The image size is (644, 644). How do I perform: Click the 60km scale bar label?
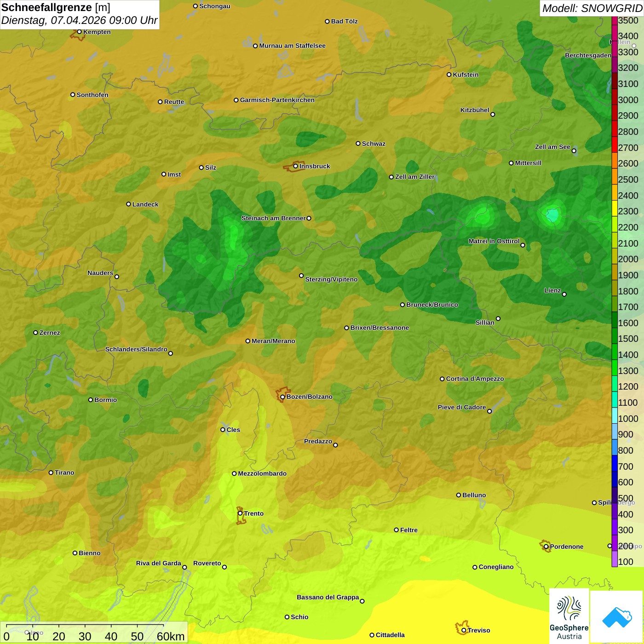pyautogui.click(x=171, y=636)
